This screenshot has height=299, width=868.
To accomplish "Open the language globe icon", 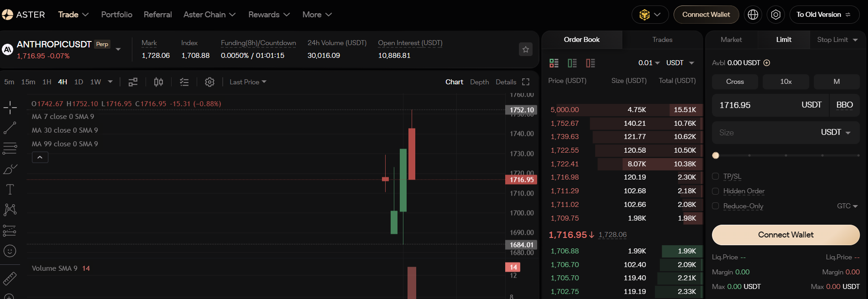I will (x=753, y=15).
